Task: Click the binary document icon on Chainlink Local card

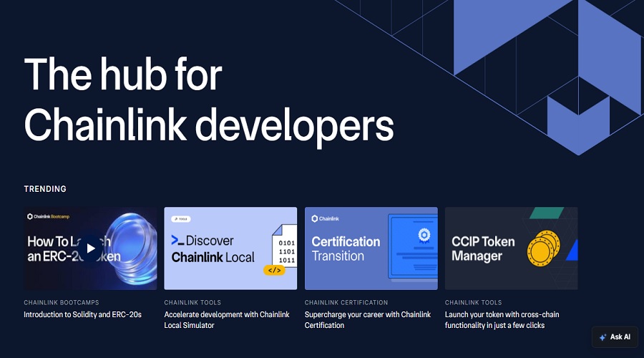Action: point(285,246)
